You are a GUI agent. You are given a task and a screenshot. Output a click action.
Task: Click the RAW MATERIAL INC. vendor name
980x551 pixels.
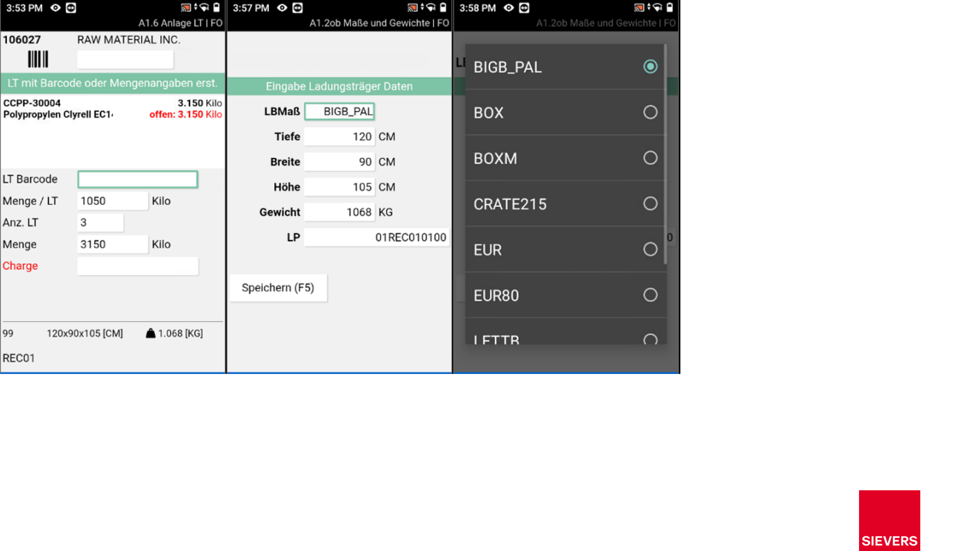[129, 40]
